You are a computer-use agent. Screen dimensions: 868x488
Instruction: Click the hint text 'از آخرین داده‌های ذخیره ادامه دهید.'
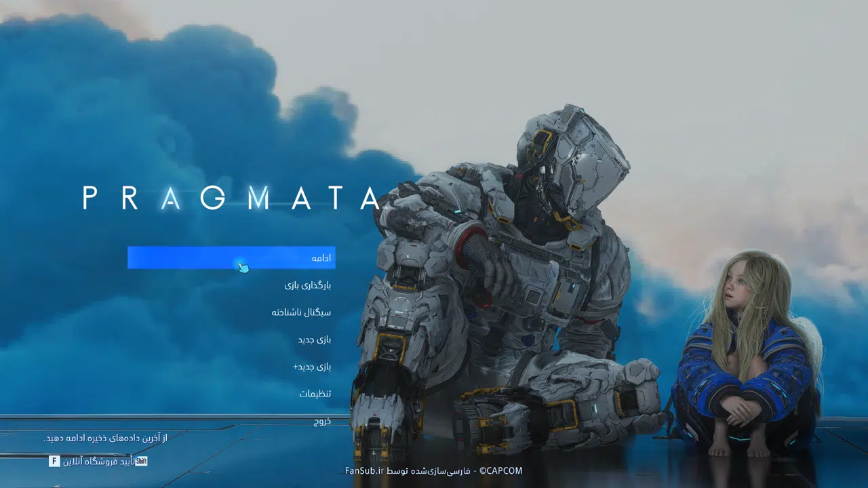coord(105,438)
